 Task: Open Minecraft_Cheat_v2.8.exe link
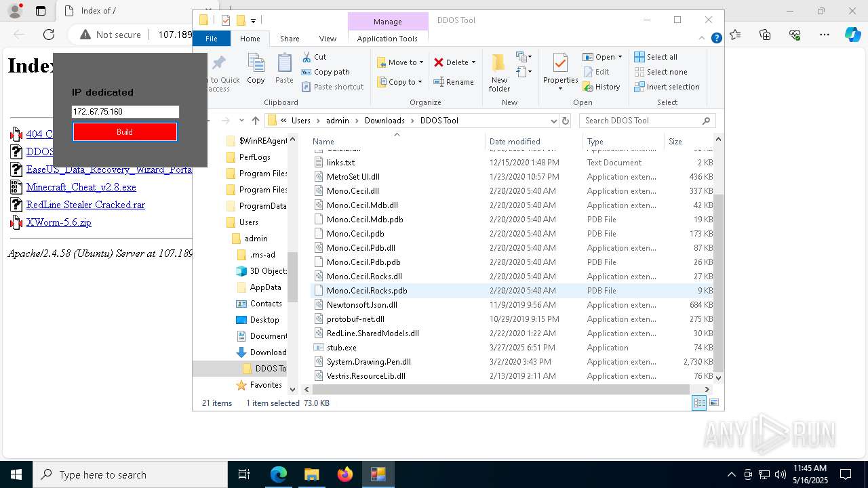pos(81,187)
